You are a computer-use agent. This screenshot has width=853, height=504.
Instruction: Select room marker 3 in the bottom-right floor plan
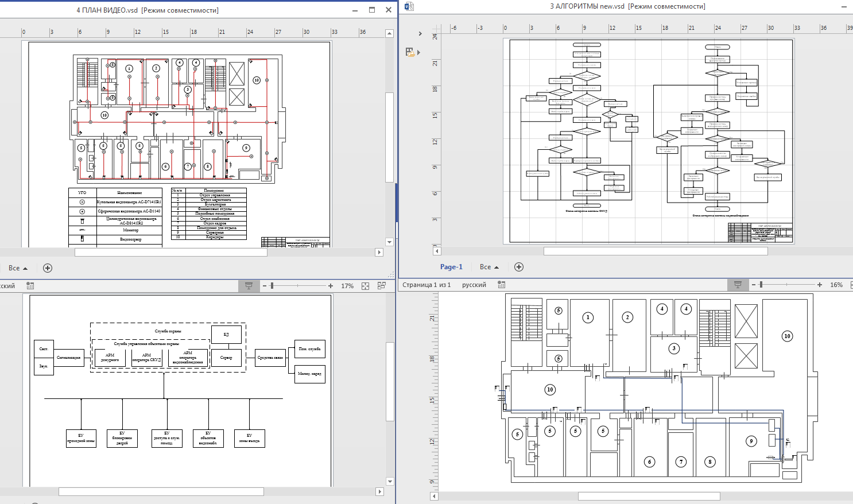coord(674,348)
